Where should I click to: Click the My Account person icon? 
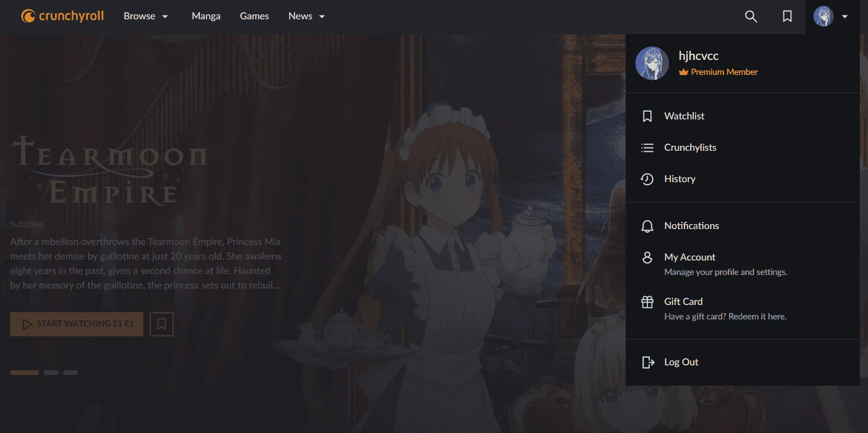647,257
